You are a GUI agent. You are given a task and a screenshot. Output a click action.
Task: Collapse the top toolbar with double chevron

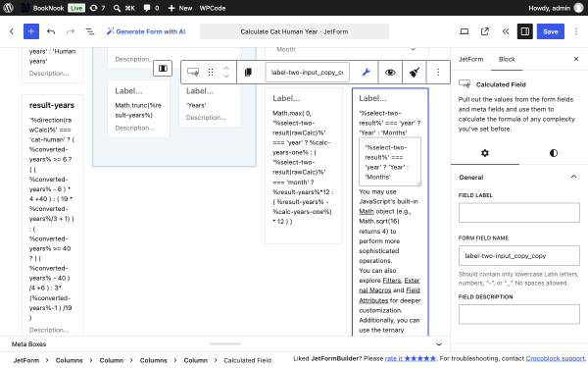506,31
